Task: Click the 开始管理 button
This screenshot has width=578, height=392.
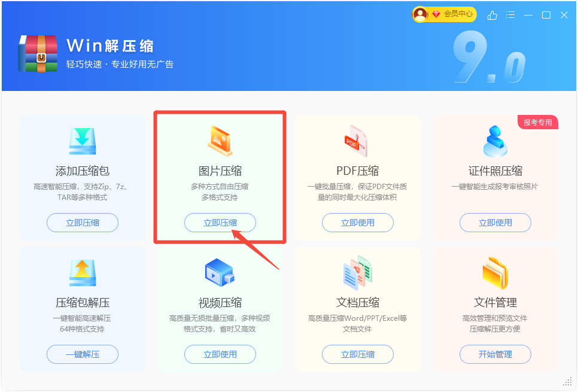Action: 495,354
